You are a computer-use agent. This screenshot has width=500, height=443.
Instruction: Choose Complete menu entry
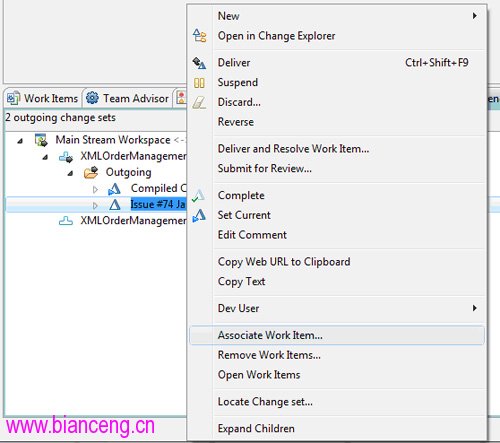[x=337, y=195]
